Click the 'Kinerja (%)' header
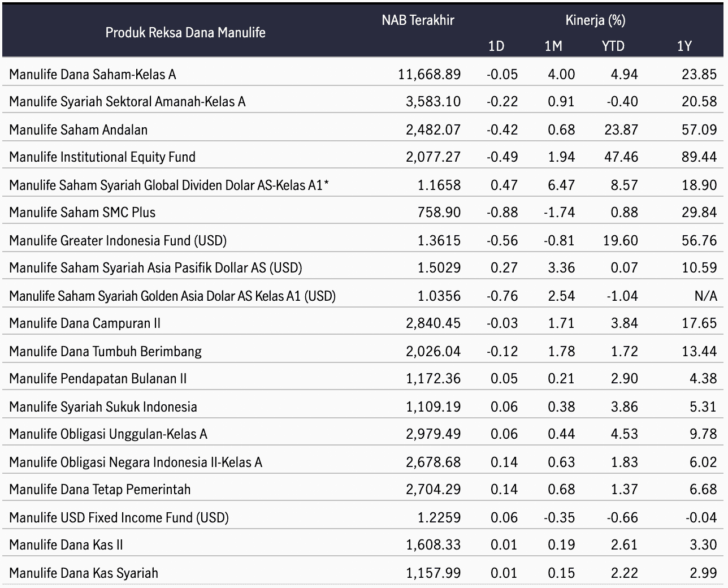 tap(595, 20)
